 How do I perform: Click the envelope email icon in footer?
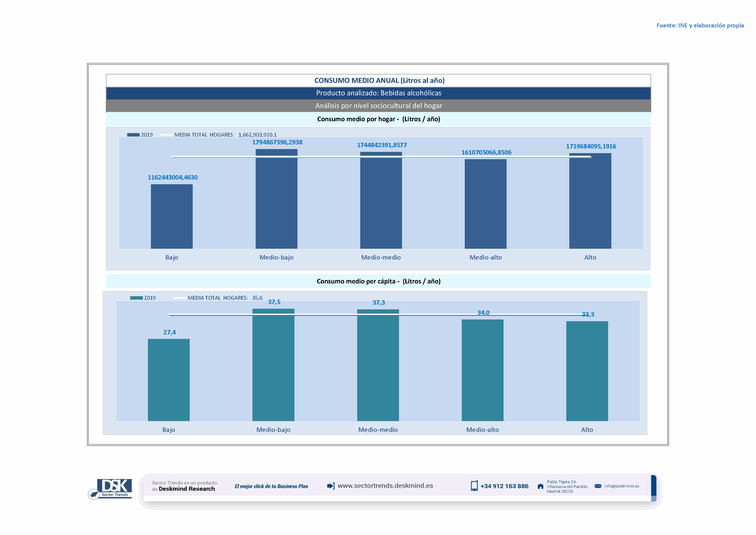(598, 486)
